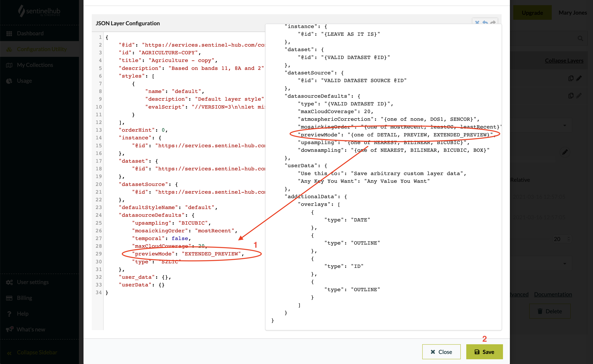Click the floppy disk icon on Save button

(477, 352)
